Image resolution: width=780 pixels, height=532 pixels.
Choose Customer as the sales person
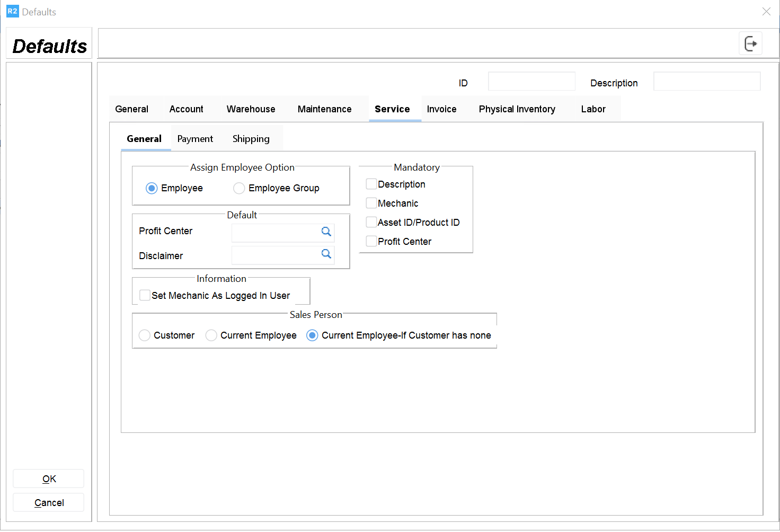pyautogui.click(x=145, y=335)
